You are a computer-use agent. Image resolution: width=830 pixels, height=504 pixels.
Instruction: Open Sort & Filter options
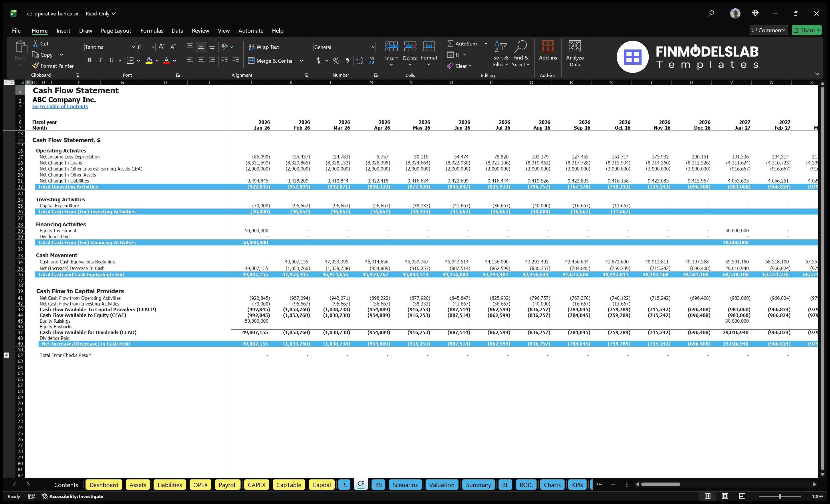(x=501, y=53)
